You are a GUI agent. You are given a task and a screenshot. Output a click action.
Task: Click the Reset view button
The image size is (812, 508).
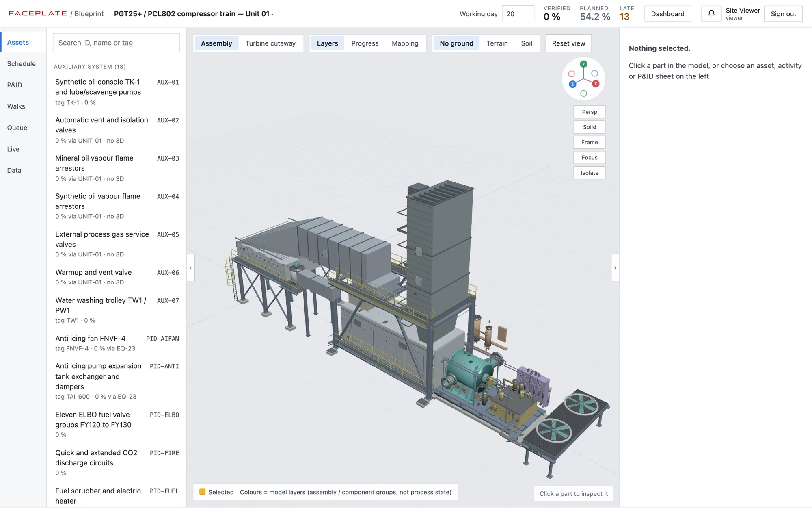tap(568, 43)
